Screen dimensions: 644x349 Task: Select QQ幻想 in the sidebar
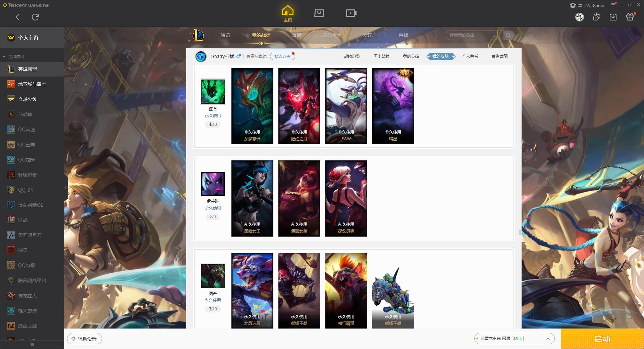[32, 265]
